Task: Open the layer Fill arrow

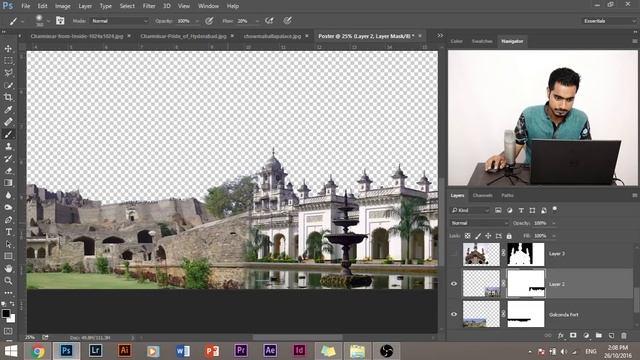Action: tap(554, 236)
